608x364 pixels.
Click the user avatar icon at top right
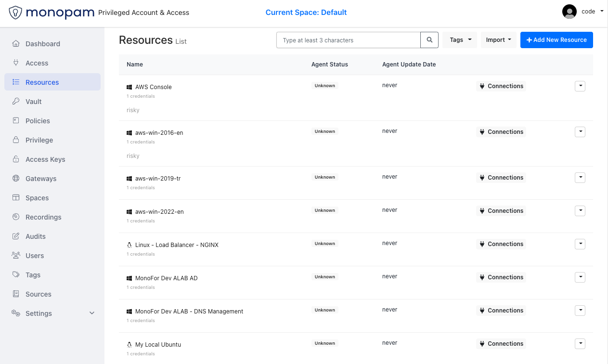pyautogui.click(x=569, y=12)
